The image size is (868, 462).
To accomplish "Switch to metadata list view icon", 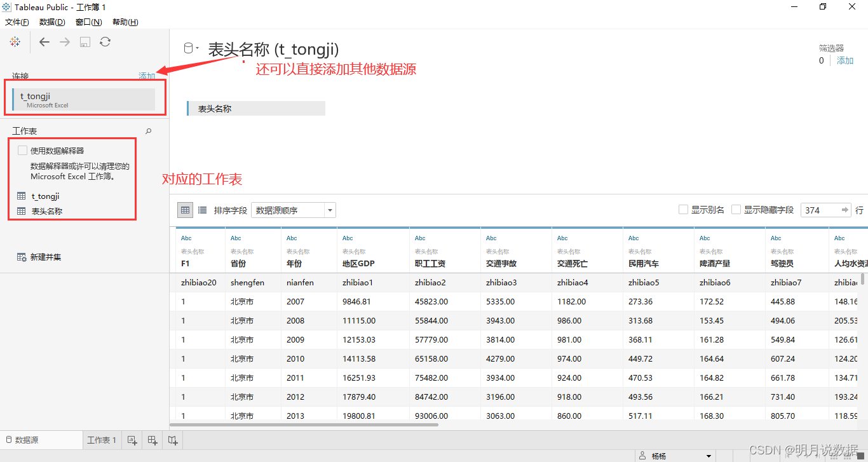I will pyautogui.click(x=202, y=210).
